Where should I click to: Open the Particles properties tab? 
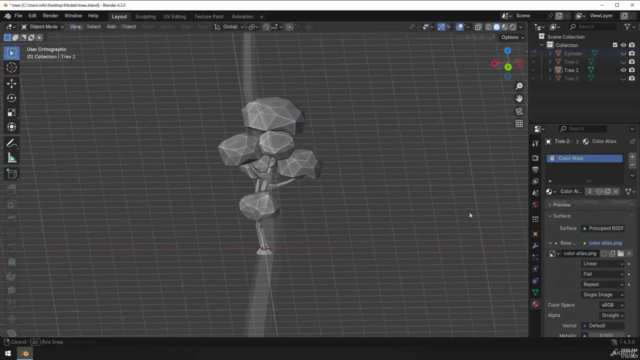pyautogui.click(x=535, y=258)
